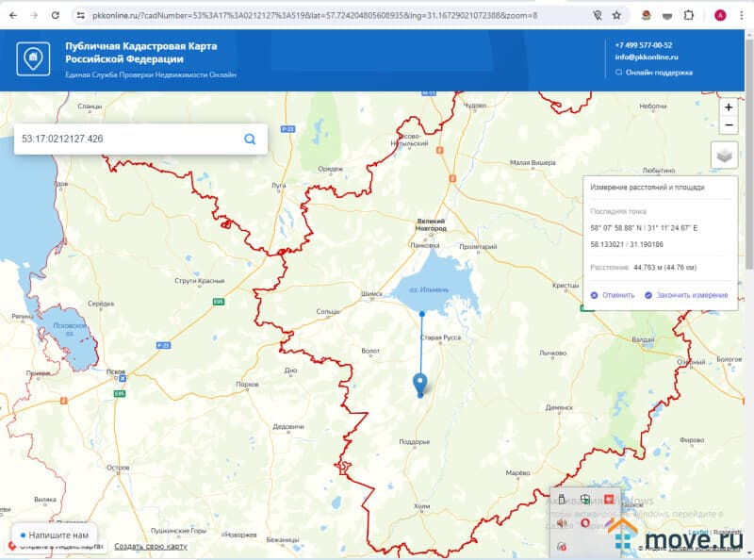
Task: Click the 'Валдай' map label
Action: (643, 339)
